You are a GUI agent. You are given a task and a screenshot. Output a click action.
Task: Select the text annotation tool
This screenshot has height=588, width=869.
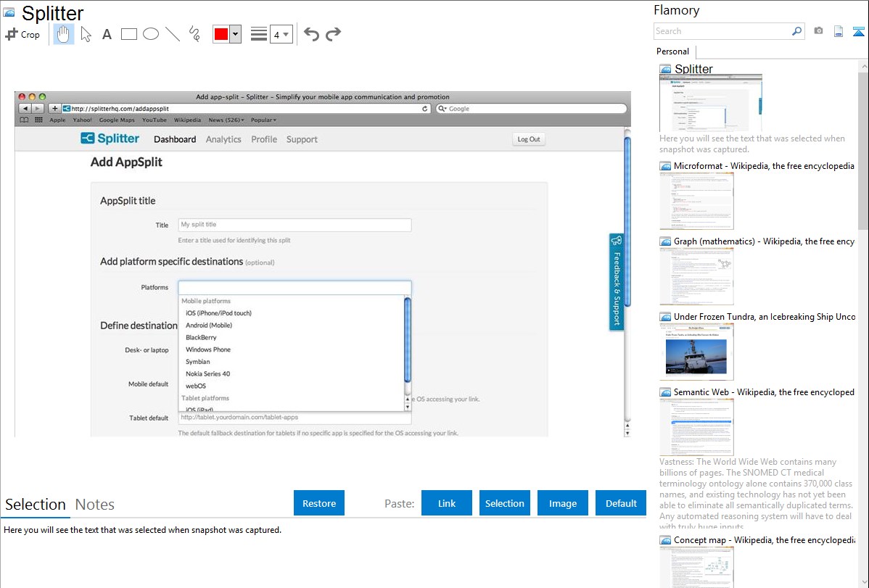[x=107, y=34]
